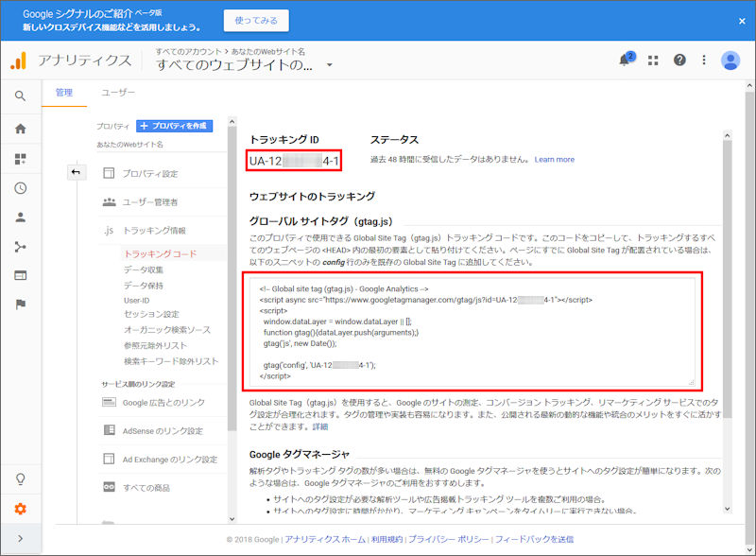Click the back arrow button in admin column
This screenshot has width=756, height=556.
point(77,172)
